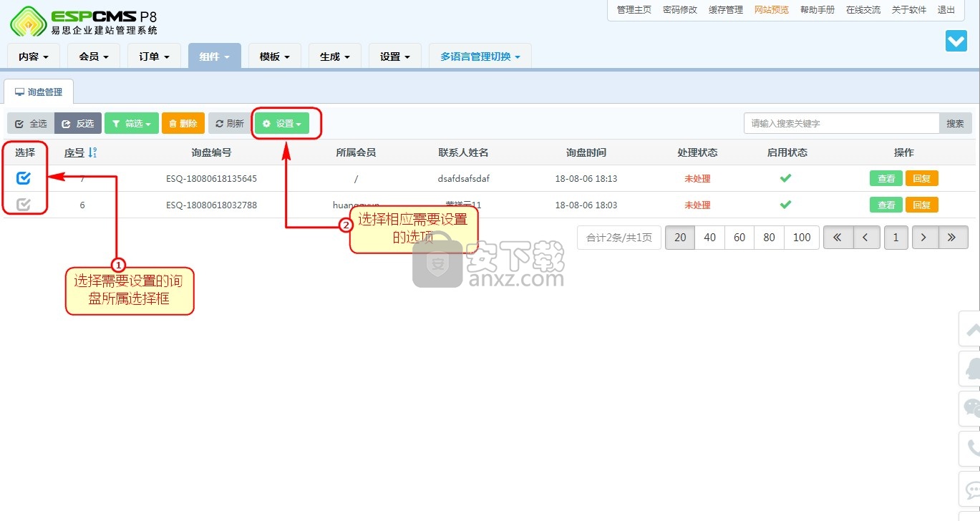The width and height of the screenshot is (980, 521).
Task: Click 回复 for inquiry ESQ-18080618135645
Action: pos(922,179)
